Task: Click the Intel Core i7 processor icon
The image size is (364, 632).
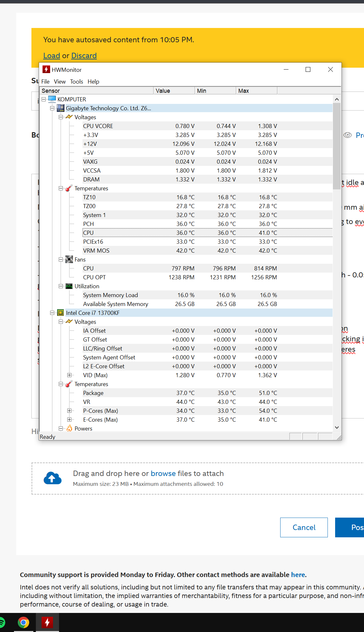Action: [x=61, y=313]
